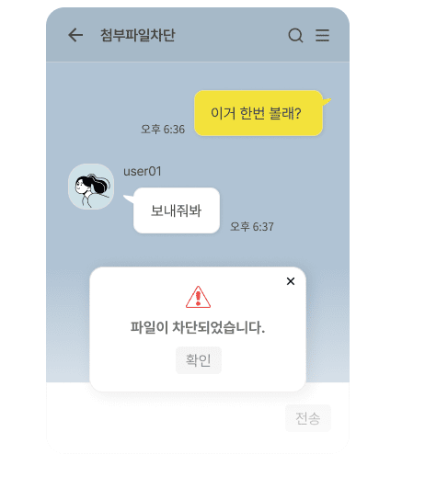Focus the message input field at bottom
This screenshot has height=500, width=448.
pos(166,417)
